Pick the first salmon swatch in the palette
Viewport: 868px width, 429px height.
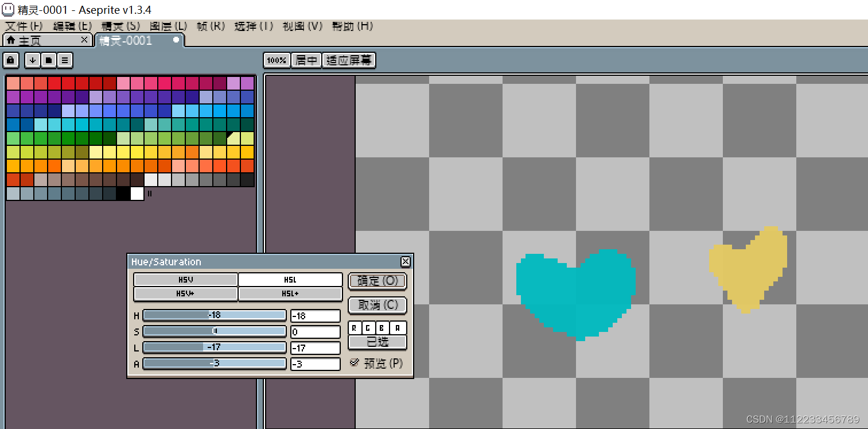pos(13,83)
